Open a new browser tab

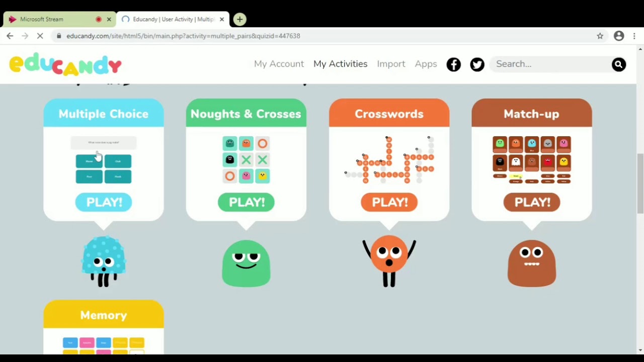[x=239, y=19]
